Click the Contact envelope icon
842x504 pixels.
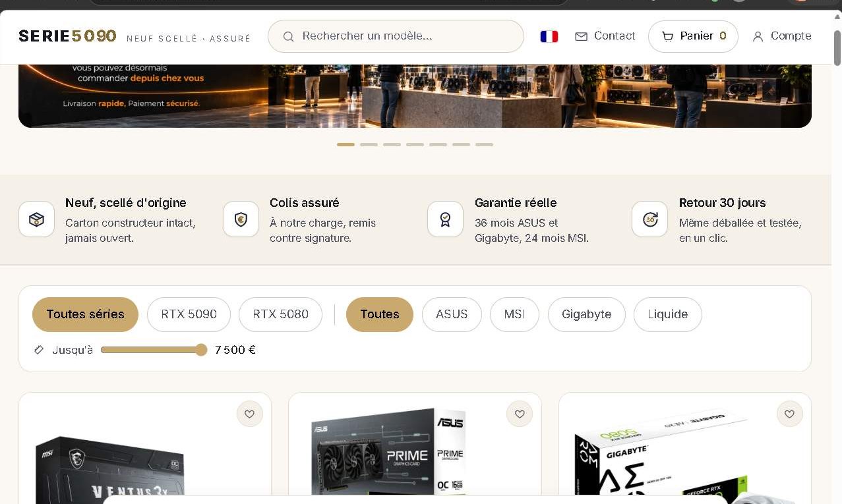click(581, 36)
